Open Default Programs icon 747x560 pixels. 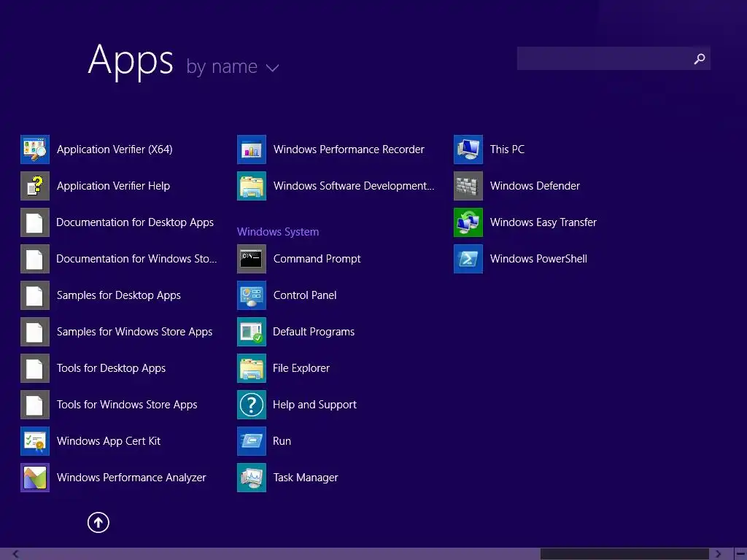tap(252, 332)
